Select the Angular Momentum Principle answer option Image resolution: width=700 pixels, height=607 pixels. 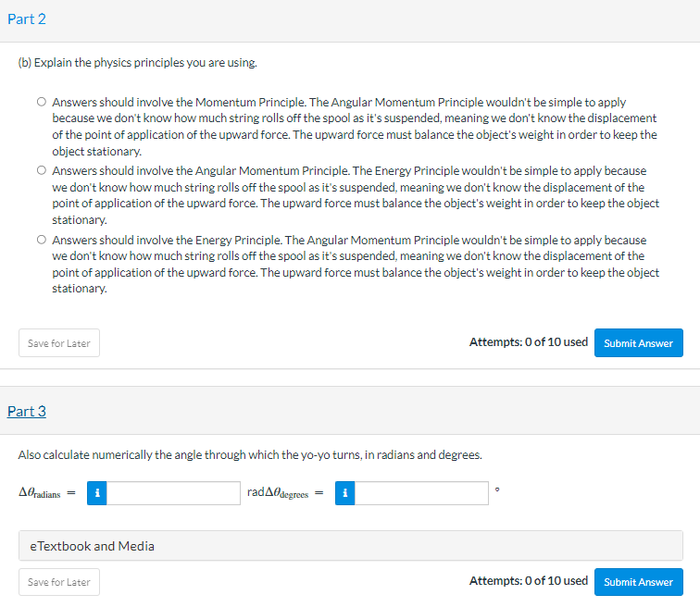point(42,170)
